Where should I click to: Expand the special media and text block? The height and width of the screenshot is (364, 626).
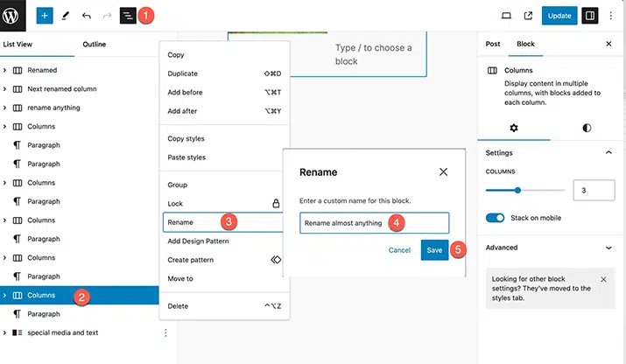pyautogui.click(x=4, y=332)
